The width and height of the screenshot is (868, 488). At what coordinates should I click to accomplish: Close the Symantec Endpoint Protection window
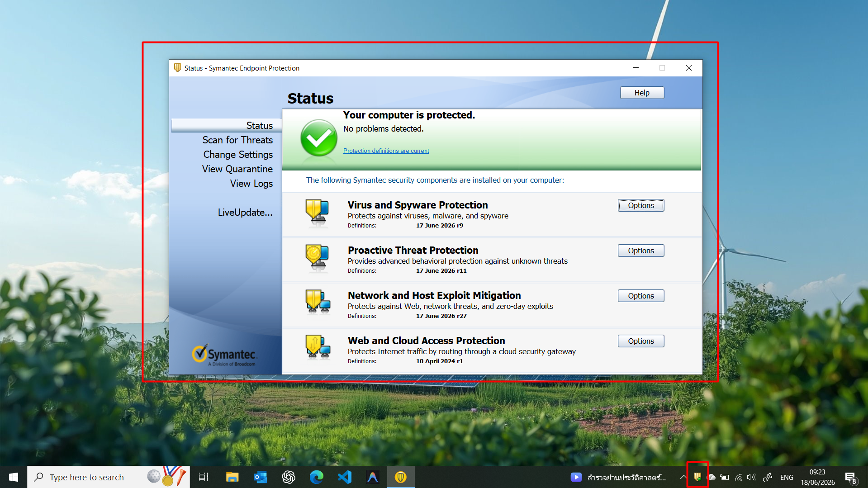click(x=688, y=68)
